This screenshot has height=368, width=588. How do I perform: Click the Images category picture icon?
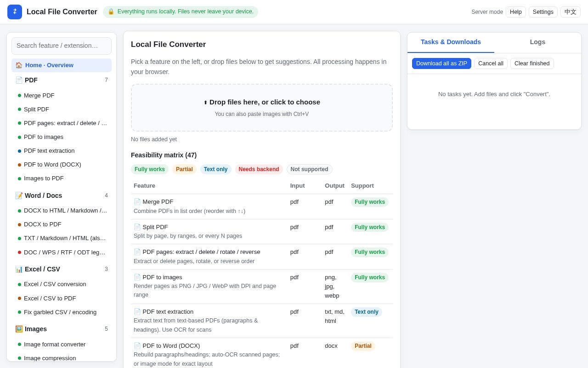(19, 329)
